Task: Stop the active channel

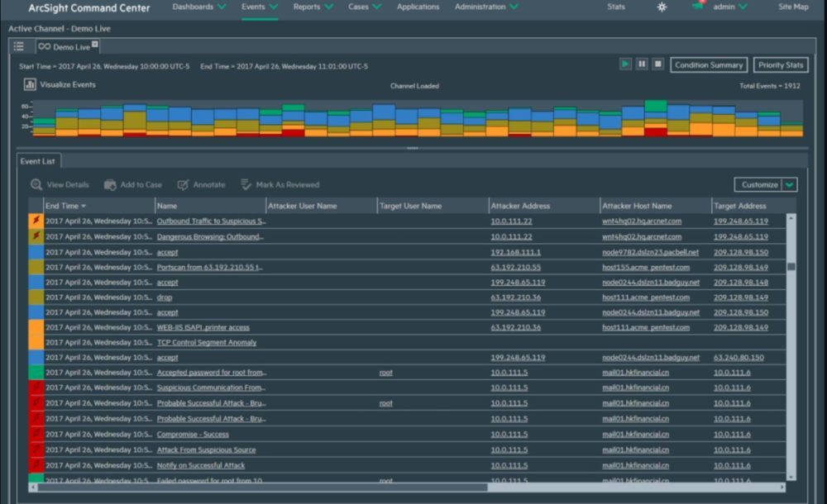Action: [658, 64]
